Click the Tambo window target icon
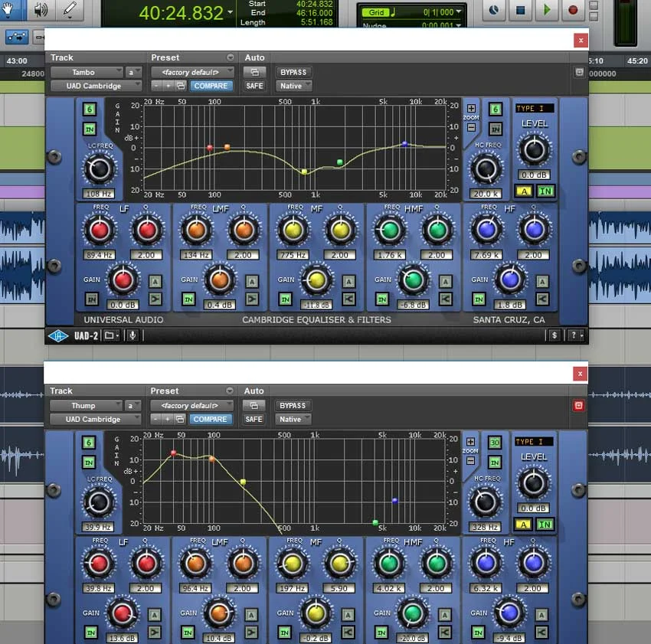Viewport: 651px width, 644px height. pyautogui.click(x=579, y=72)
